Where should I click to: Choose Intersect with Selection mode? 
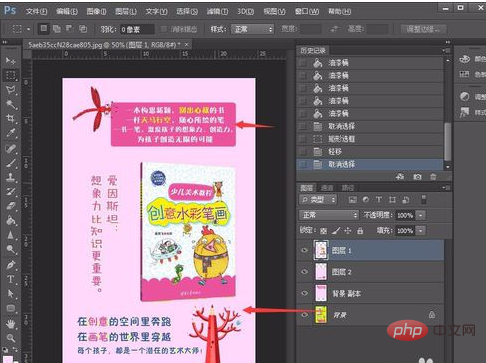(x=82, y=29)
